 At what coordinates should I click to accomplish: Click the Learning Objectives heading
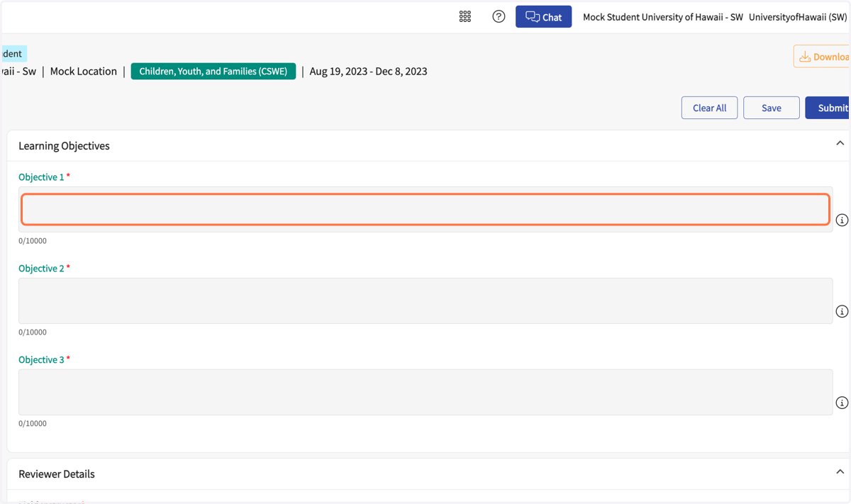(64, 146)
